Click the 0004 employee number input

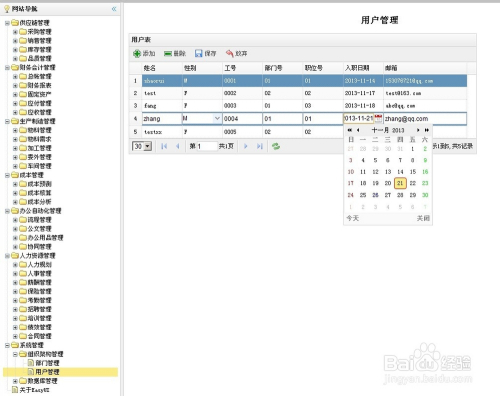242,119
